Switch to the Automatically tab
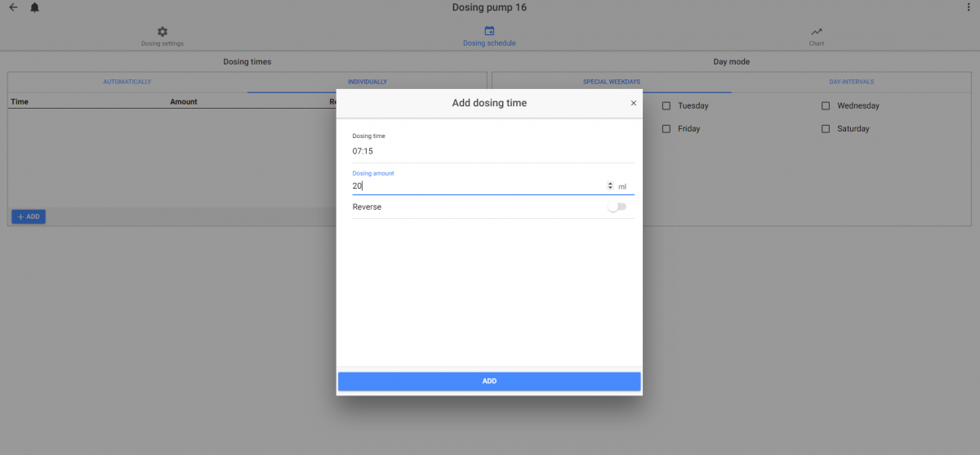The height and width of the screenshot is (455, 980). [127, 82]
